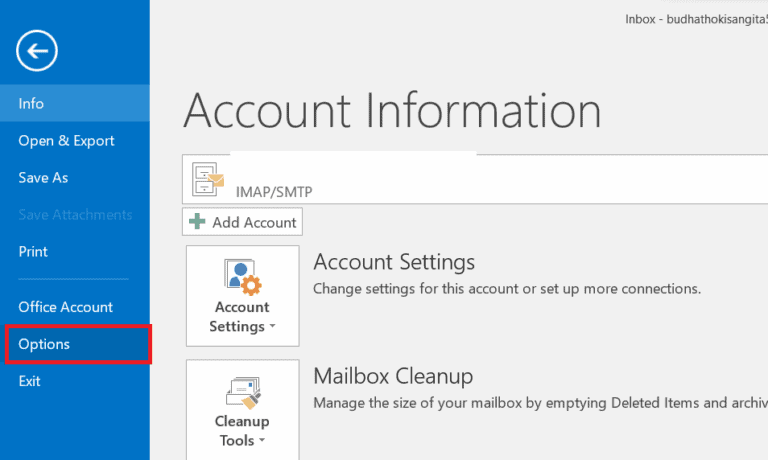Click the 'Manage the size of your mailbox' description

tap(540, 403)
